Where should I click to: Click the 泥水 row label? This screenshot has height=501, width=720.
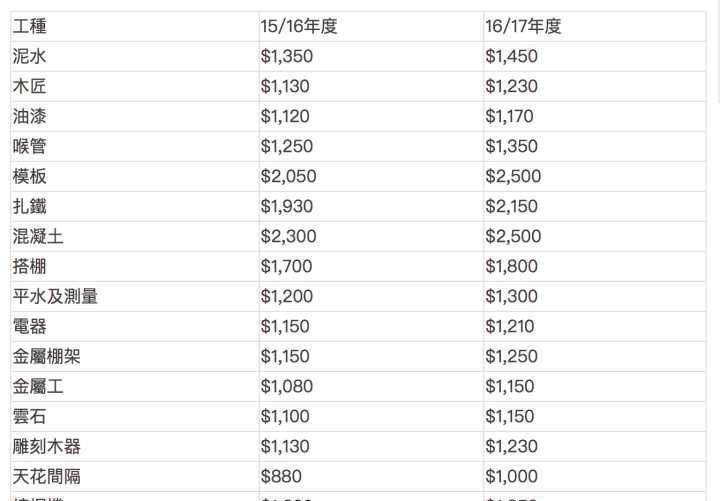30,57
